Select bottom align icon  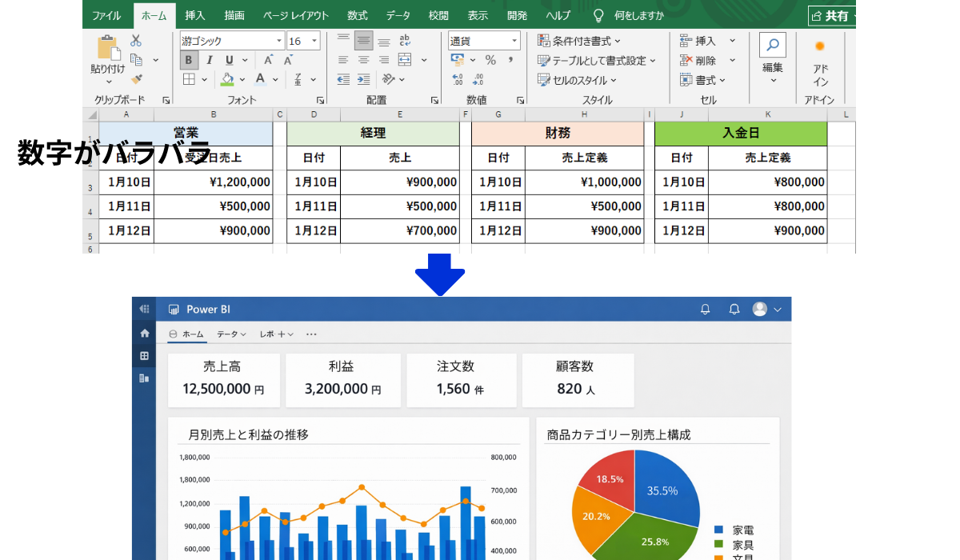(384, 41)
